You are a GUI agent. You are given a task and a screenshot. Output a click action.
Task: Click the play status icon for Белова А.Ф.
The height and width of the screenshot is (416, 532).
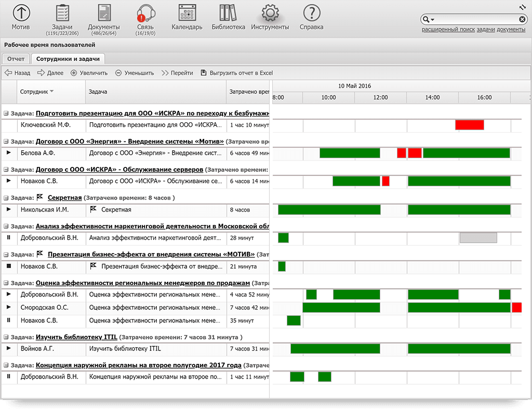coord(9,153)
